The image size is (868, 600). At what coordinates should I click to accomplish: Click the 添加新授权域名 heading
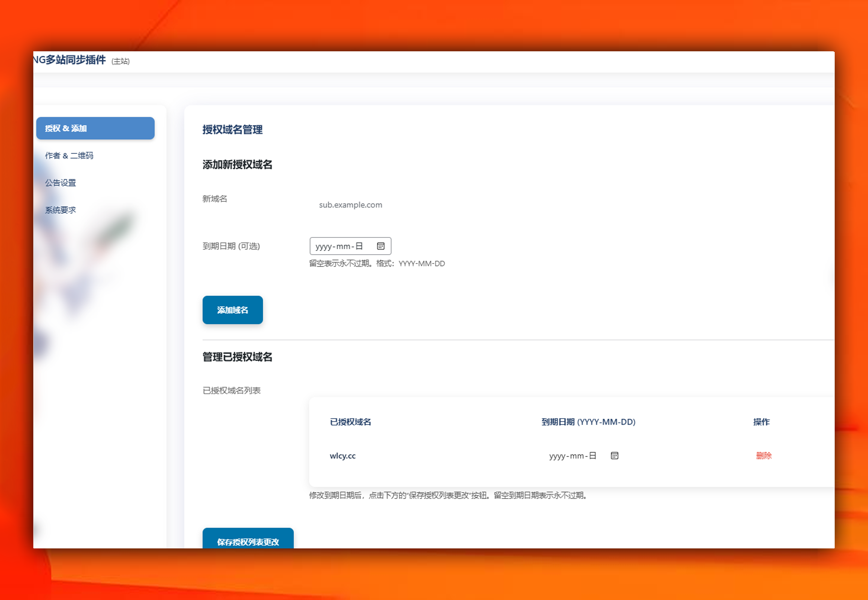[x=237, y=165]
